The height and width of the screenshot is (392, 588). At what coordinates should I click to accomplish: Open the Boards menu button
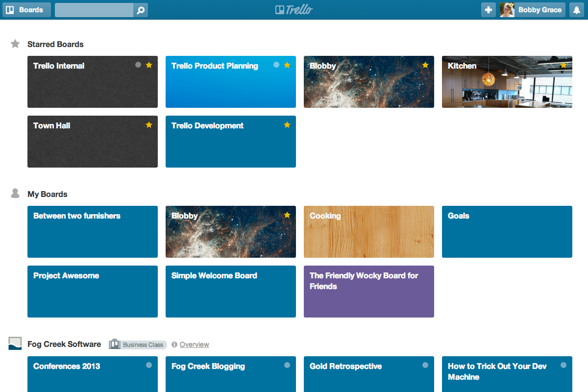coord(26,10)
